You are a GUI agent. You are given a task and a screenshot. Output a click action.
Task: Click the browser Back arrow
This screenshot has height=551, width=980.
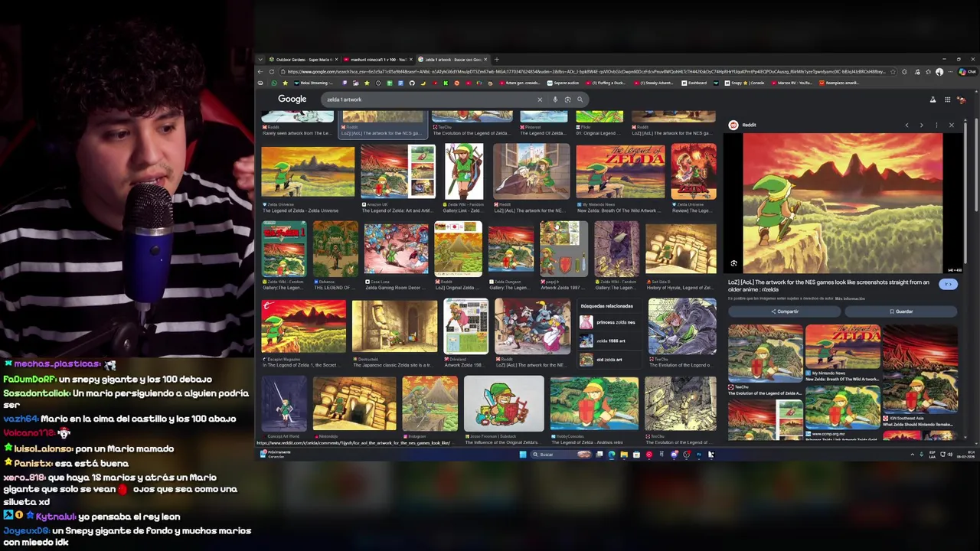point(260,71)
